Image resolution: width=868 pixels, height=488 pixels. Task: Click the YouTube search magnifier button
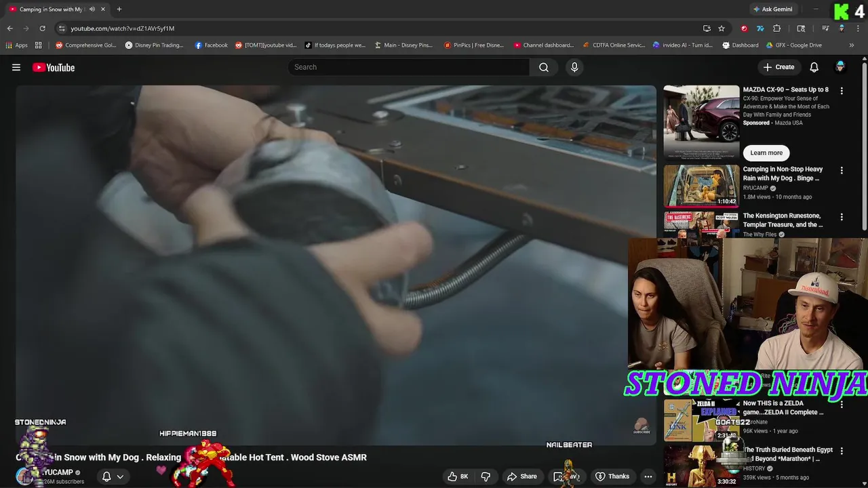544,67
